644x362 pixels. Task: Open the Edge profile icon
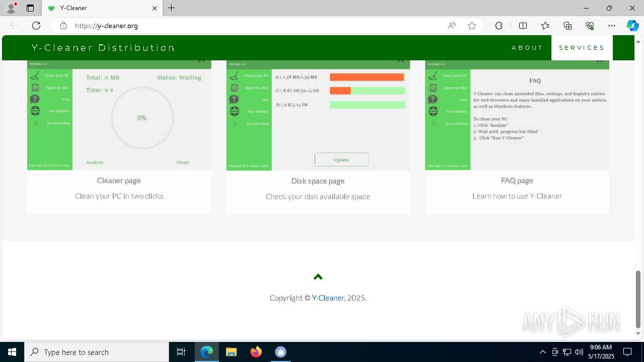pos(11,8)
